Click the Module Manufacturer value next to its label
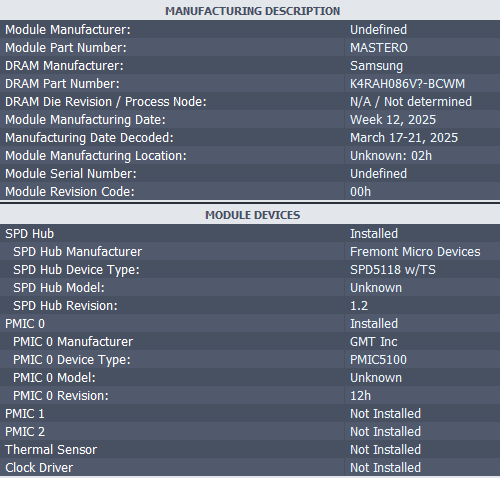500x478 pixels. [378, 30]
